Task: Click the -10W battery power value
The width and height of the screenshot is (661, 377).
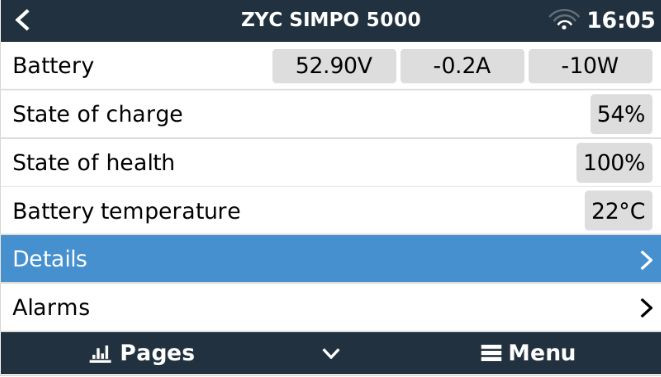Action: [x=590, y=66]
